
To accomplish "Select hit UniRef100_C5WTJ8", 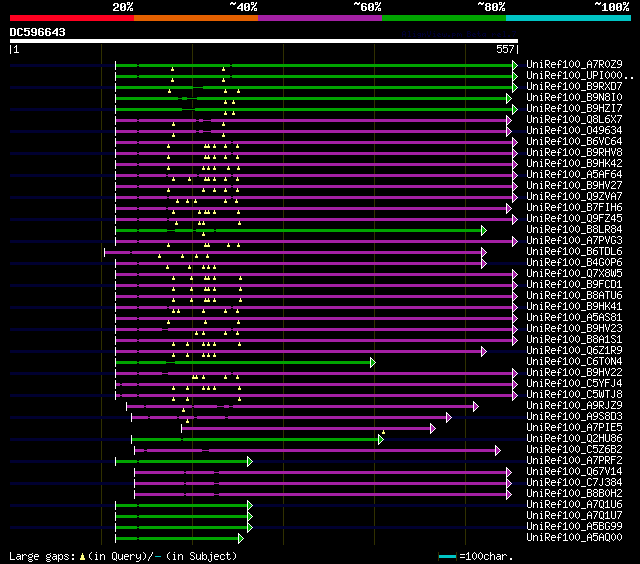I will tap(574, 395).
